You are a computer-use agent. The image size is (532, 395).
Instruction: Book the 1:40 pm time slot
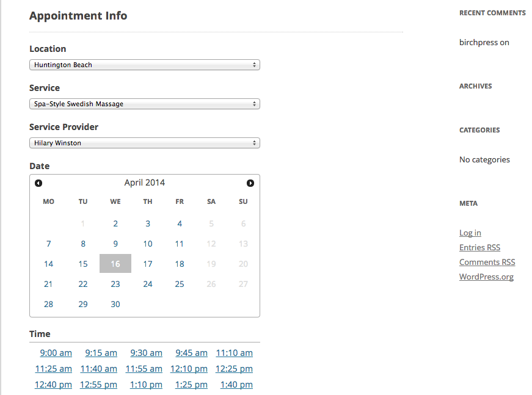(236, 385)
